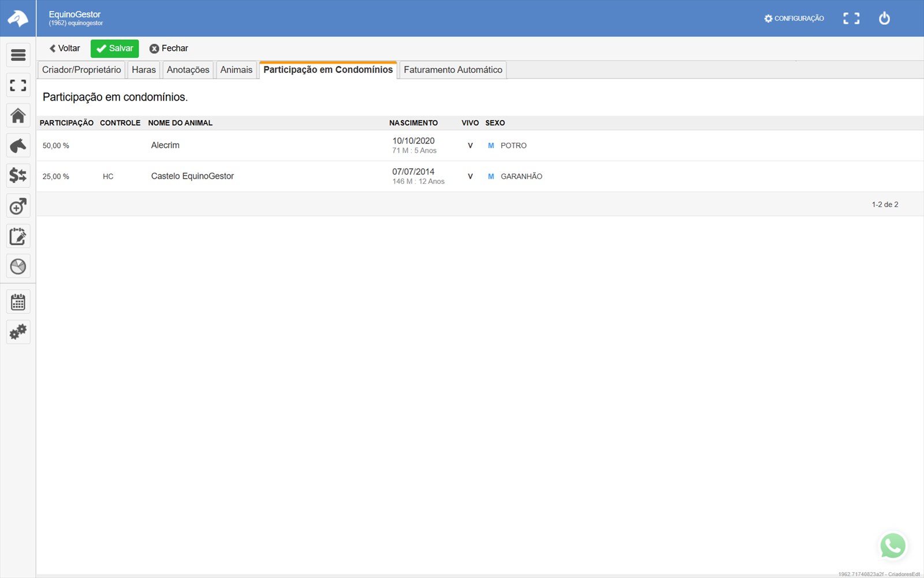Click the EquinoGestor horse logo
The height and width of the screenshot is (578, 924).
(x=18, y=18)
